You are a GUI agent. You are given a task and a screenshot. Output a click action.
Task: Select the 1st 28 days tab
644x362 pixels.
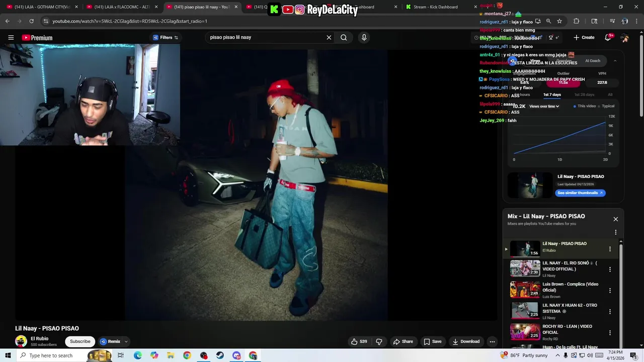[x=584, y=95]
